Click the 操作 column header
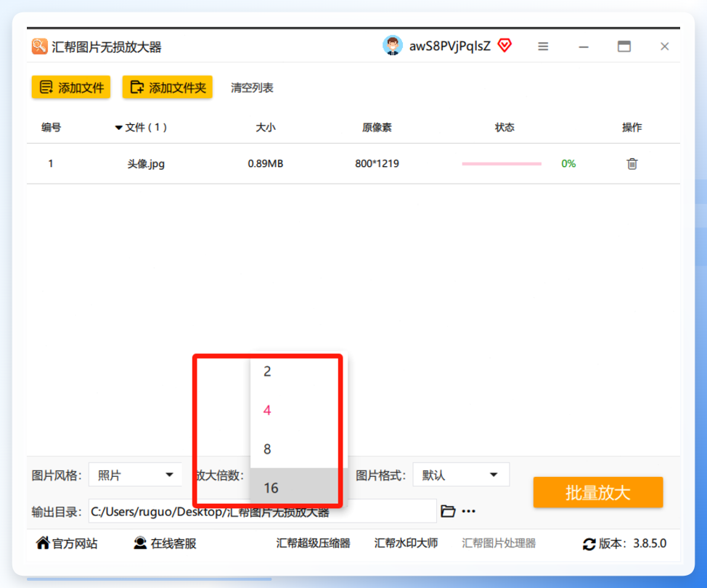This screenshot has height=588, width=707. 632,128
